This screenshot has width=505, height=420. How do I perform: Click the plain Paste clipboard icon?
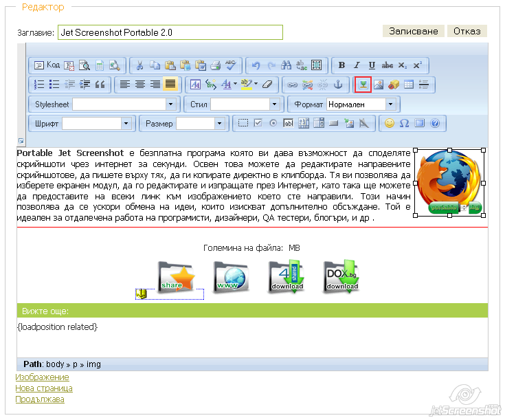click(x=170, y=65)
